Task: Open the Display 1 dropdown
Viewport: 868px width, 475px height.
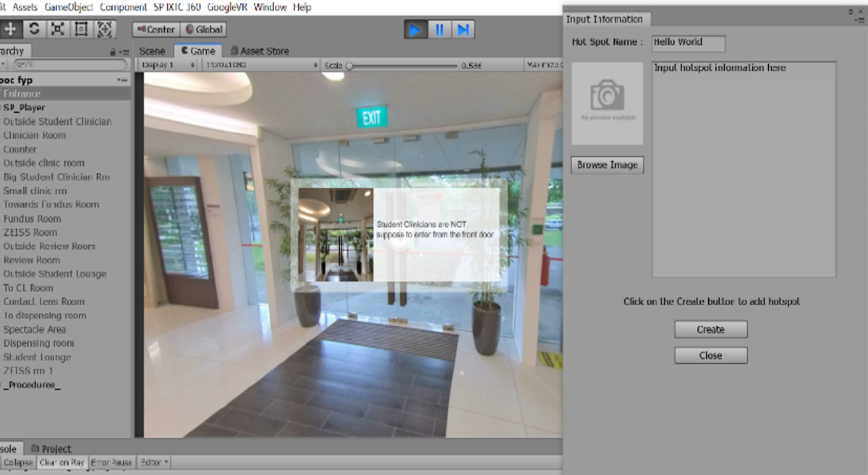Action: click(x=168, y=65)
